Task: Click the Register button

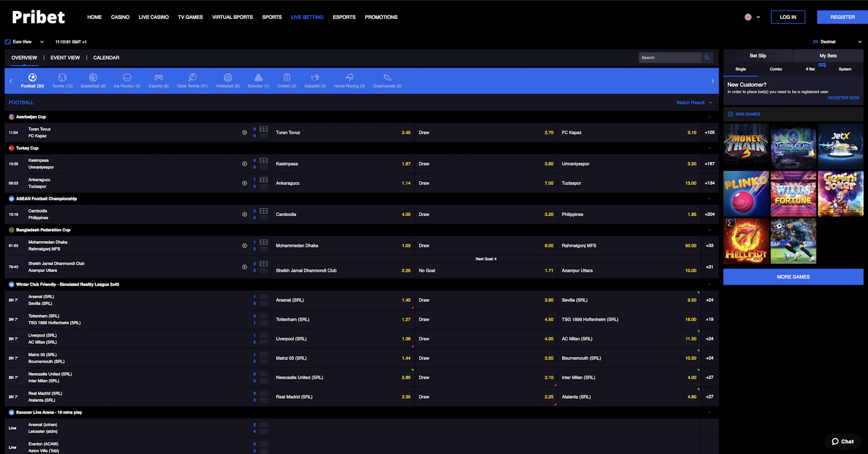Action: tap(842, 17)
